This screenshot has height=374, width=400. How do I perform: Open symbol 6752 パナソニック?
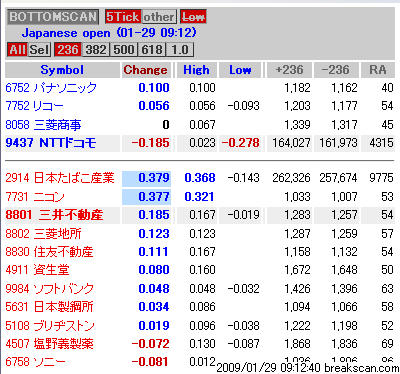click(51, 88)
